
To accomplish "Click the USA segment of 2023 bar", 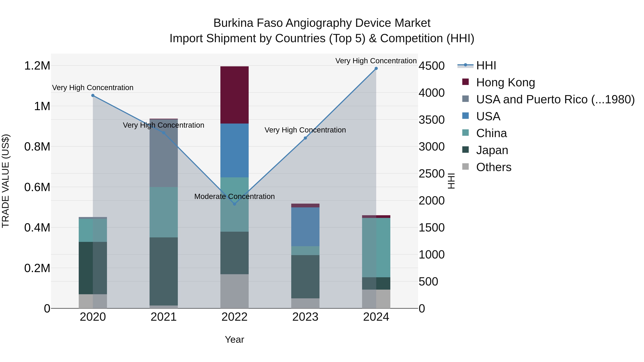I will coord(305,227).
